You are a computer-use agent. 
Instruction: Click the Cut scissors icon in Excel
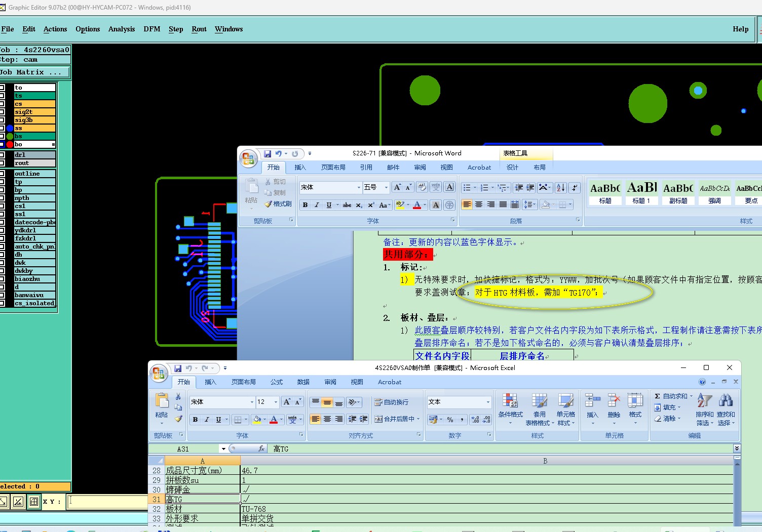178,396
